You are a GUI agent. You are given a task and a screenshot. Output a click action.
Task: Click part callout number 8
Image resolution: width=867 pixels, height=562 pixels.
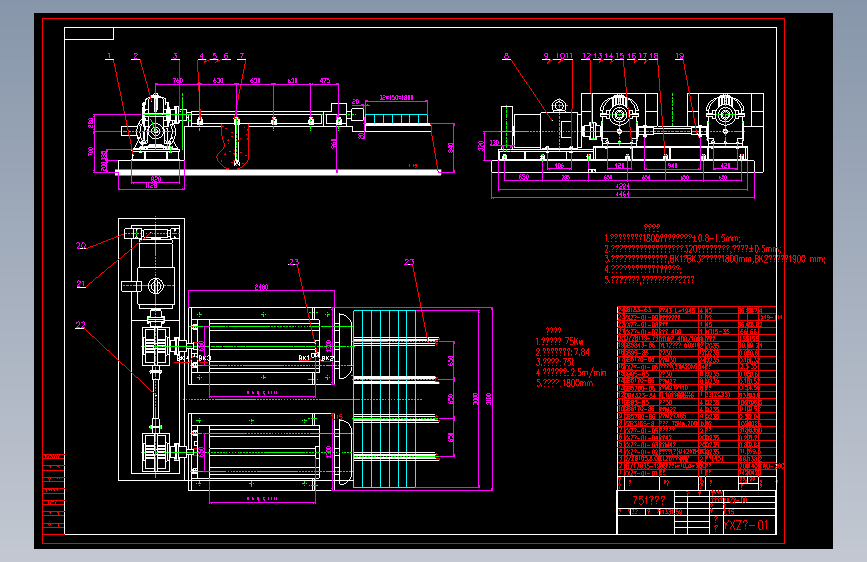click(506, 56)
